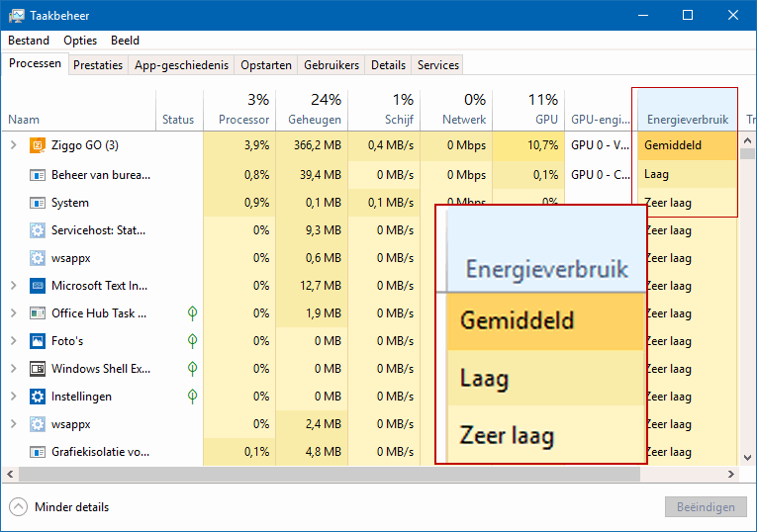
Task: Click the horizontal scrollbar thumb
Action: coord(330,474)
